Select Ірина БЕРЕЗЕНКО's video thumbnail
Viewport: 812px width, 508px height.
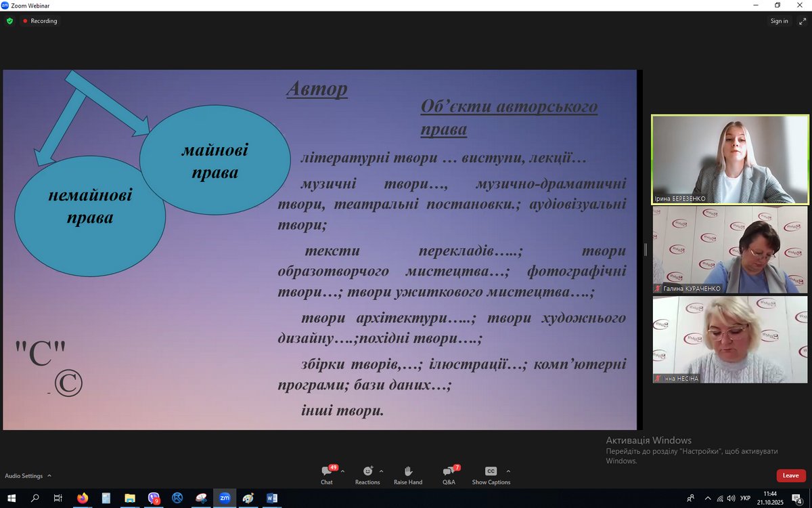[730, 159]
